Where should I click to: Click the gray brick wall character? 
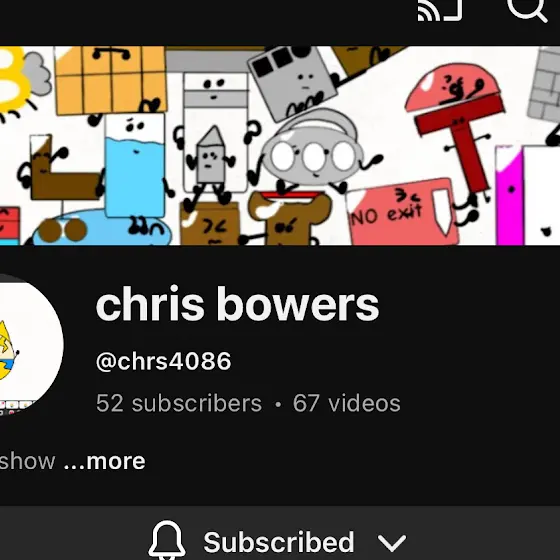click(545, 84)
